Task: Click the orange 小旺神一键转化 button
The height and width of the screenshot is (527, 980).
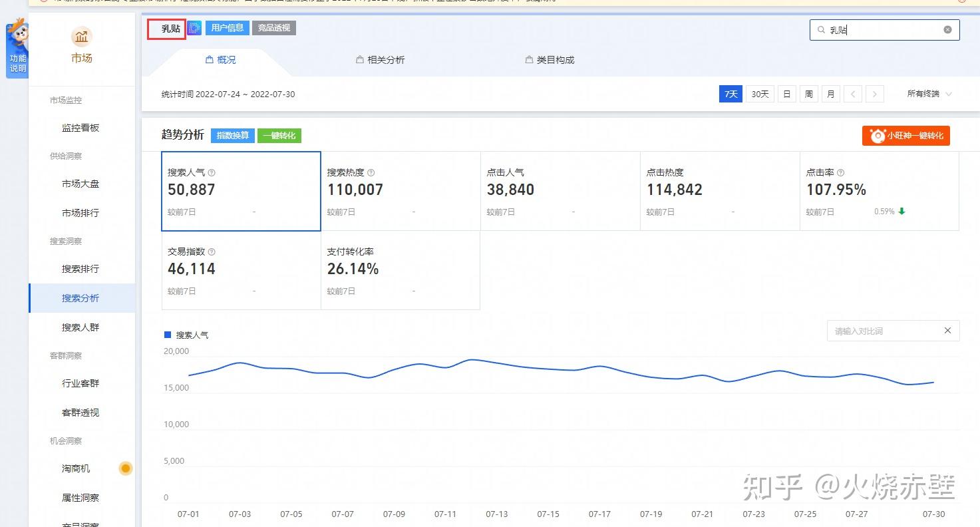Action: click(906, 135)
